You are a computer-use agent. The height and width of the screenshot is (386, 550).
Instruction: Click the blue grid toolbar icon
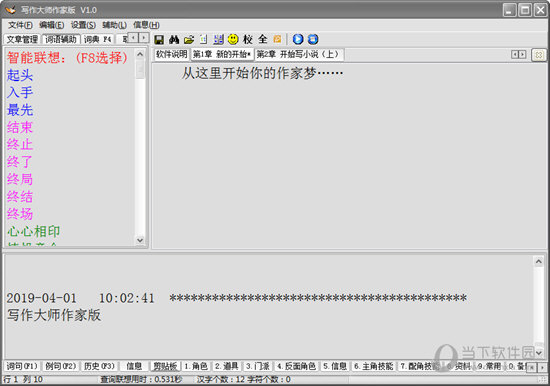(218, 39)
